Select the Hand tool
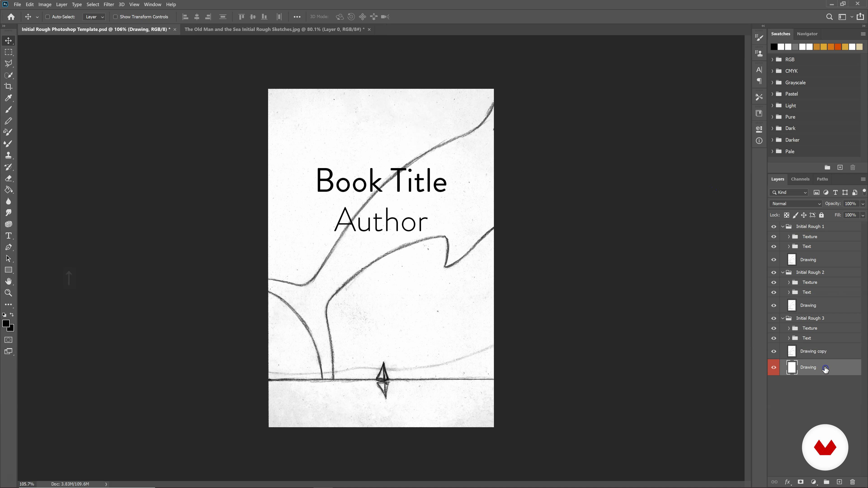The height and width of the screenshot is (488, 868). coord(8,282)
